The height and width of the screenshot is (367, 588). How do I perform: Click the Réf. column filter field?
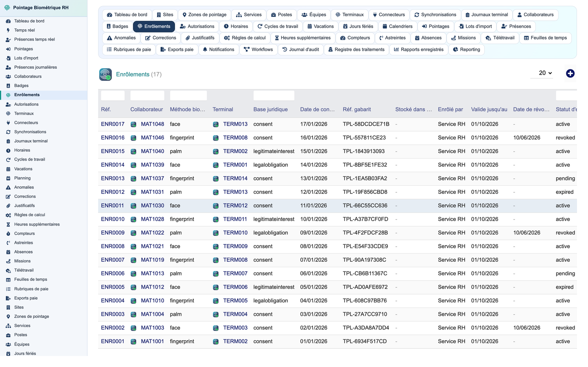coord(113,96)
